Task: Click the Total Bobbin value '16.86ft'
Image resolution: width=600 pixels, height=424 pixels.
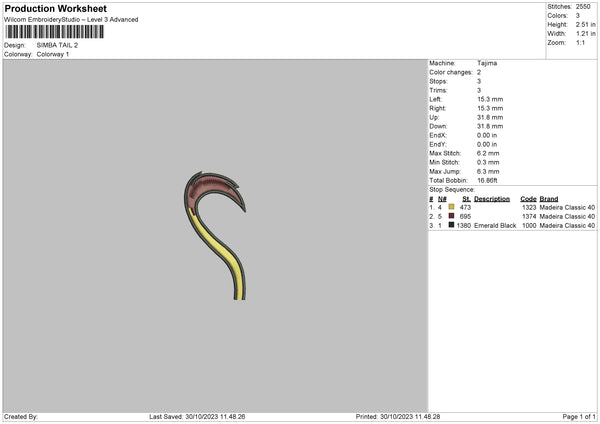Action: [x=488, y=180]
